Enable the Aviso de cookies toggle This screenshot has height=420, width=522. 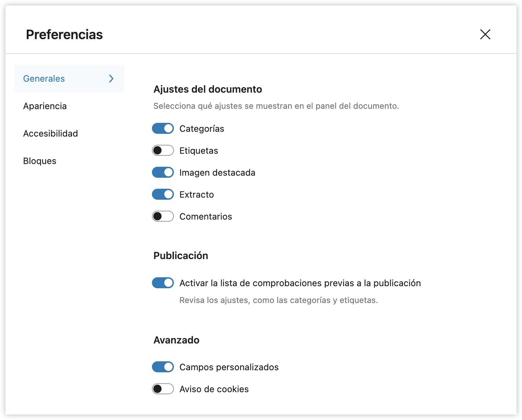pyautogui.click(x=163, y=389)
